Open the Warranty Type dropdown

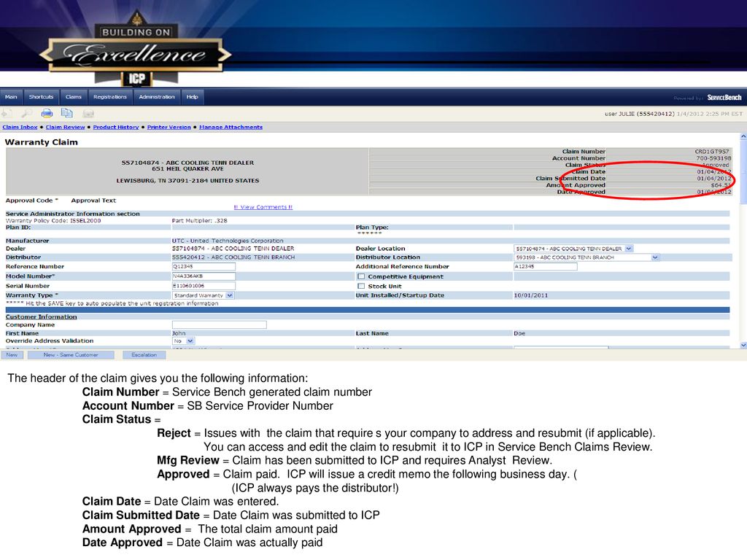[x=230, y=295]
